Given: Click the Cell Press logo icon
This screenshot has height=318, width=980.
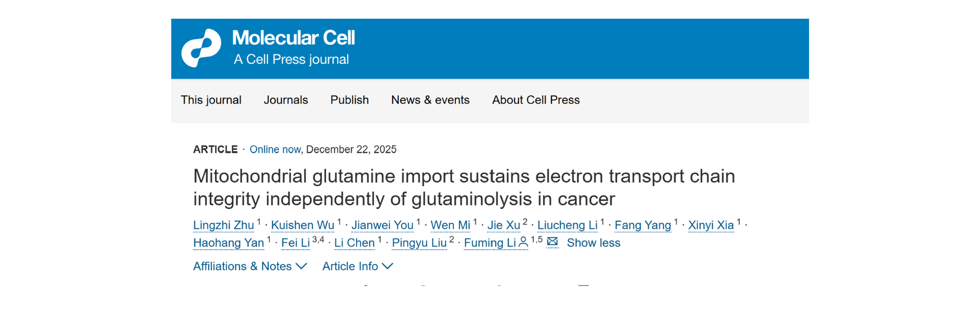Looking at the screenshot, I should click(x=201, y=48).
